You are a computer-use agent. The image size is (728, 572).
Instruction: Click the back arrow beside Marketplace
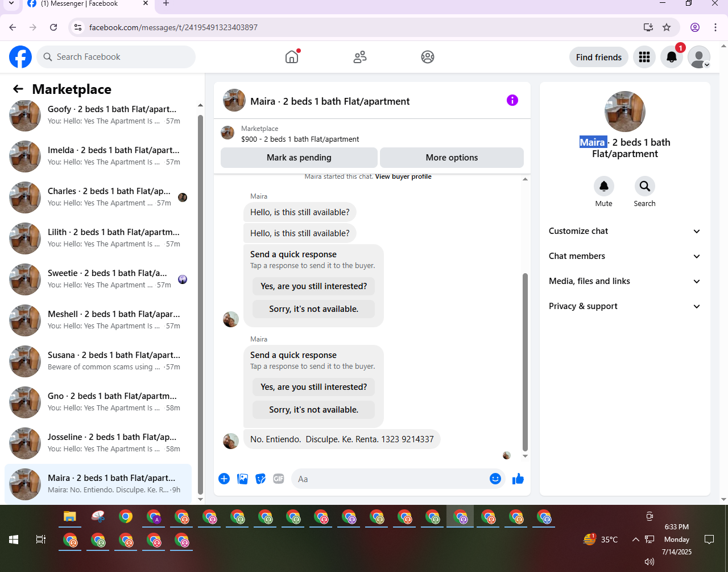[18, 89]
